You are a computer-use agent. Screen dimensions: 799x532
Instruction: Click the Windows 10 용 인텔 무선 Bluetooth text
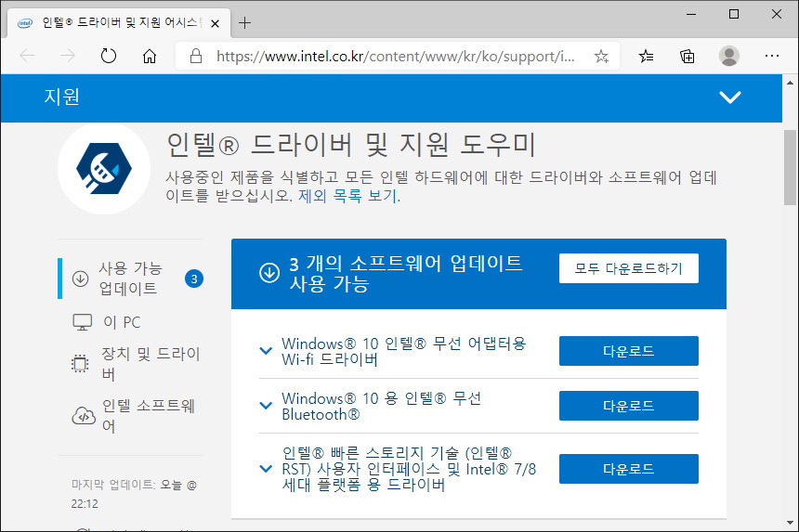coord(381,407)
